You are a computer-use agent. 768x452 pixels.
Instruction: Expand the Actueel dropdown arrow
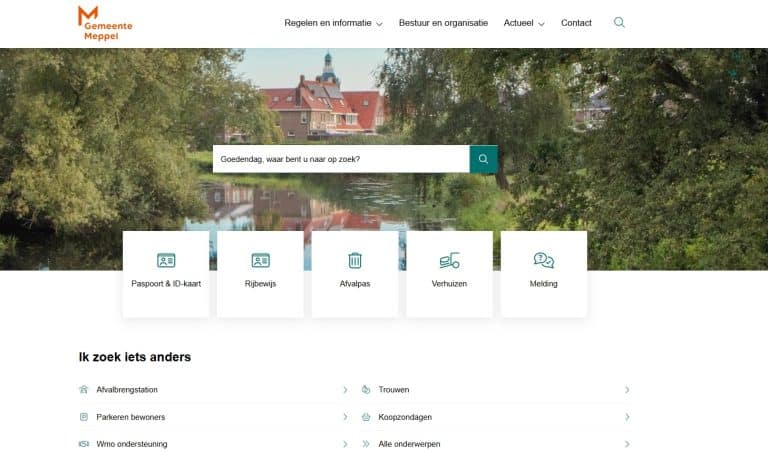point(541,24)
